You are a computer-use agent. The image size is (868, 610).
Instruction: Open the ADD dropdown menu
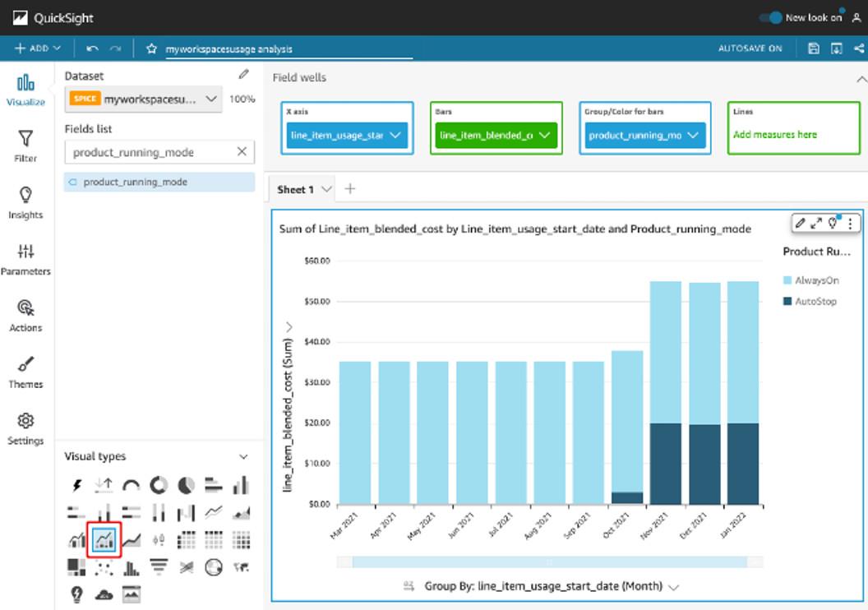tap(38, 49)
